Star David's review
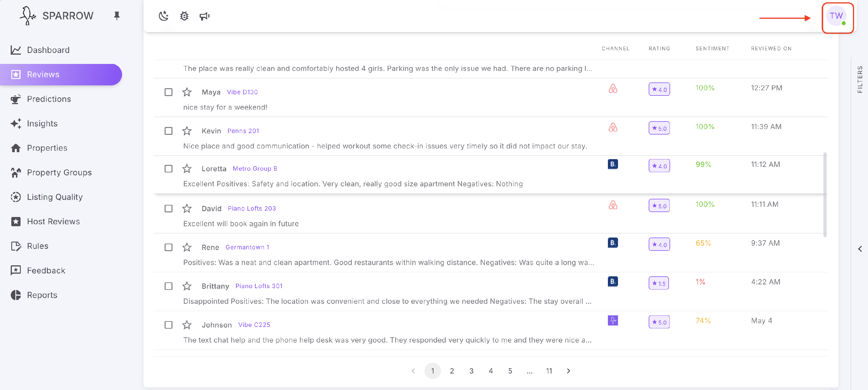The height and width of the screenshot is (390, 868). tap(187, 209)
